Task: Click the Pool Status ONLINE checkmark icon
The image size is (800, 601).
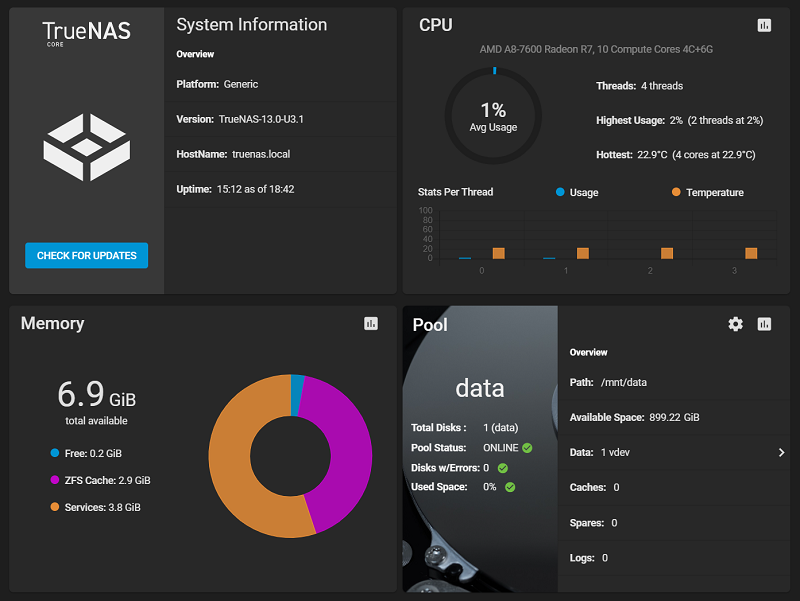Action: point(527,448)
